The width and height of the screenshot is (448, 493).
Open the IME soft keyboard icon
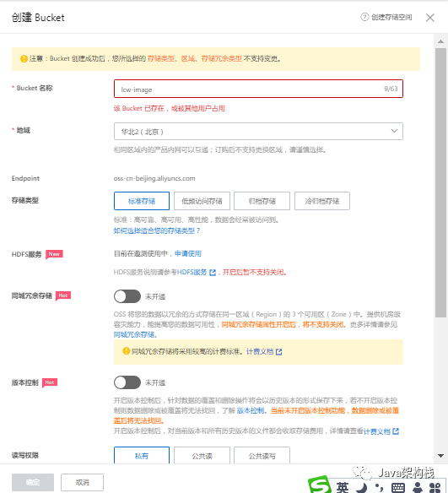(398, 487)
